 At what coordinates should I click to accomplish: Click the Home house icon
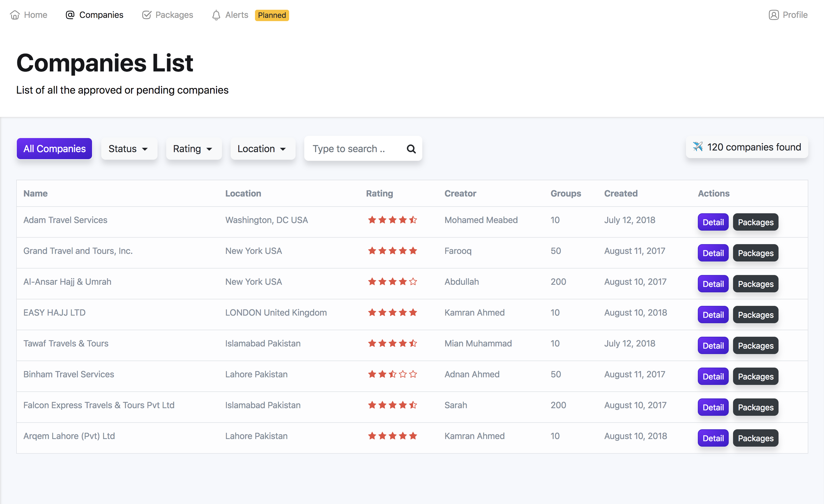15,15
